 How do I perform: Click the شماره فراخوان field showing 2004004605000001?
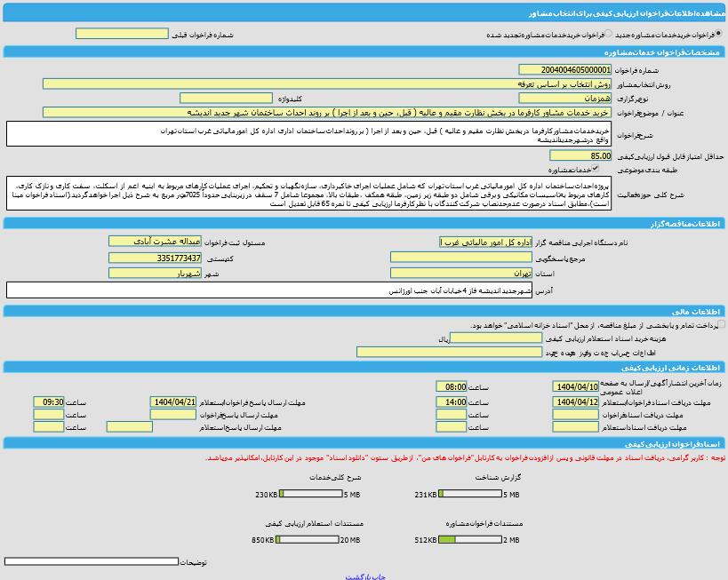tap(565, 69)
